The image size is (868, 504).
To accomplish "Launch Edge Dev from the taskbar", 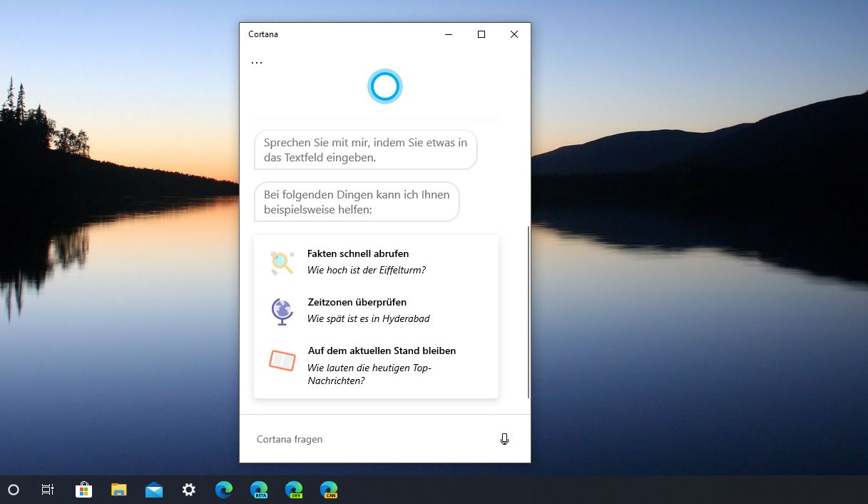I will click(x=294, y=490).
